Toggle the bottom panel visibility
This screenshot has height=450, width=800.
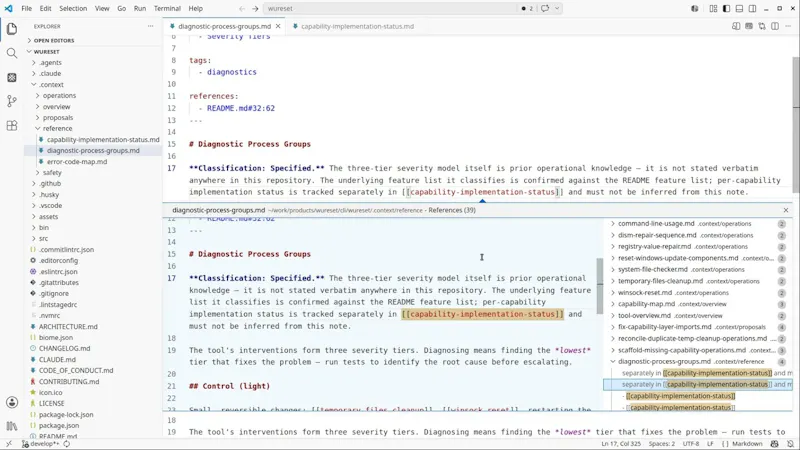click(x=739, y=8)
